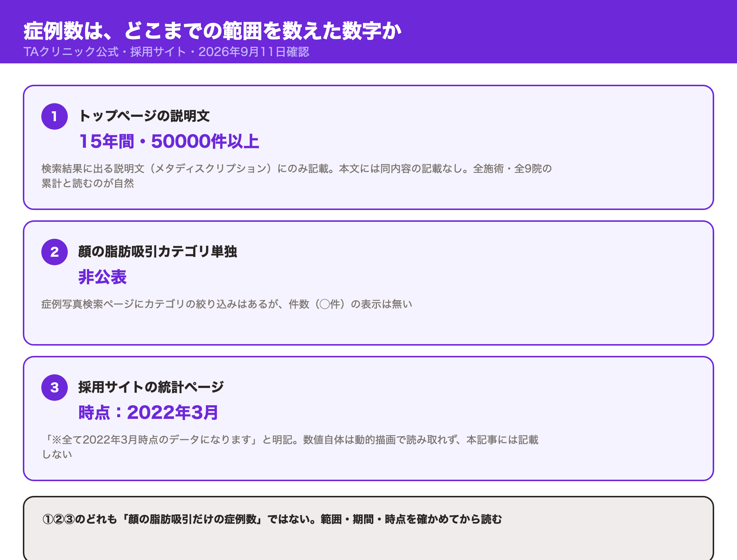This screenshot has height=560, width=737.
Task: Click the heading 症例数は、どこまでの範囲を数えた数字か
Action: (212, 31)
